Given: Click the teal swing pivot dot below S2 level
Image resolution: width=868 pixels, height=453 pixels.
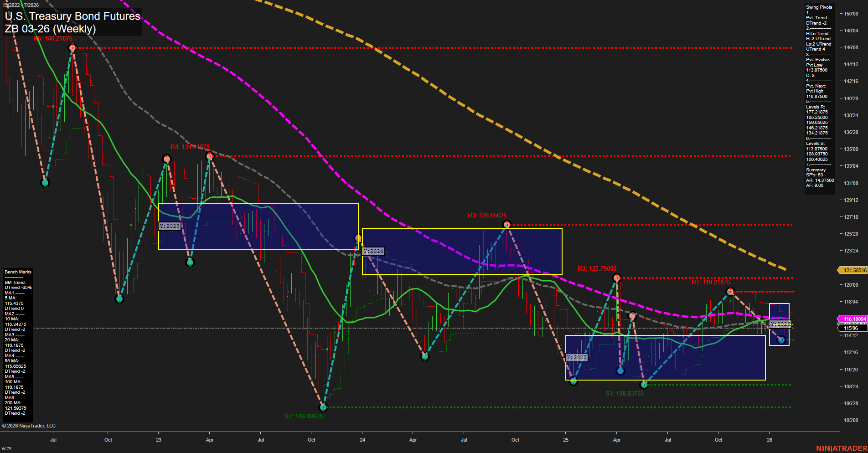Looking at the screenshot, I should pos(323,407).
